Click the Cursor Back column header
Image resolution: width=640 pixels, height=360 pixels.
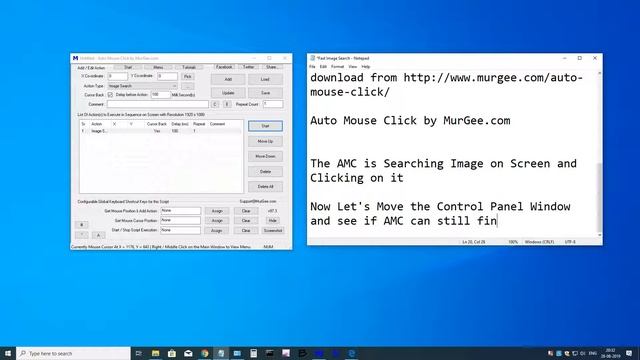(156, 124)
